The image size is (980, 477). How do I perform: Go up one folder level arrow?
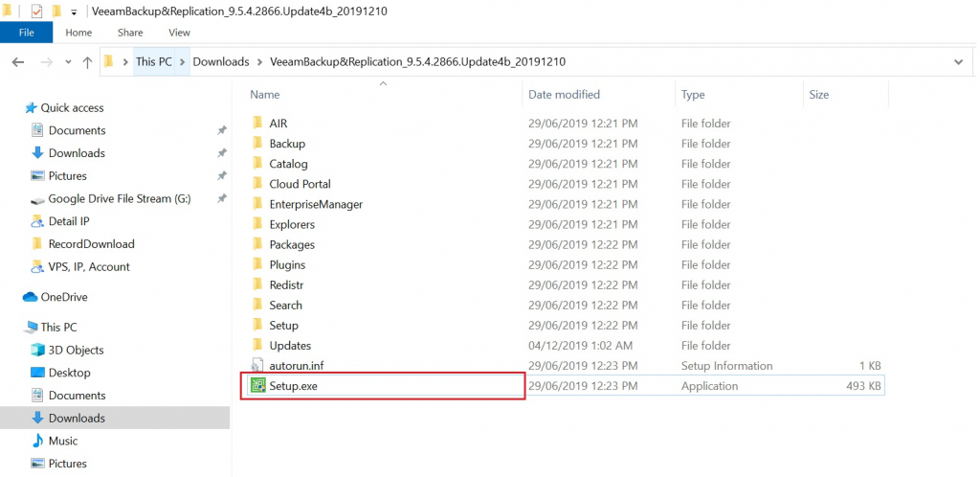tap(87, 62)
